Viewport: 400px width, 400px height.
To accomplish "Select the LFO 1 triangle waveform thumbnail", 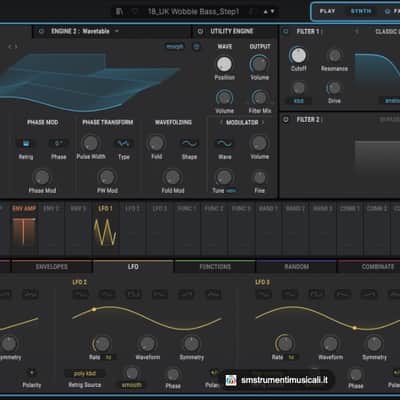I will (x=105, y=232).
